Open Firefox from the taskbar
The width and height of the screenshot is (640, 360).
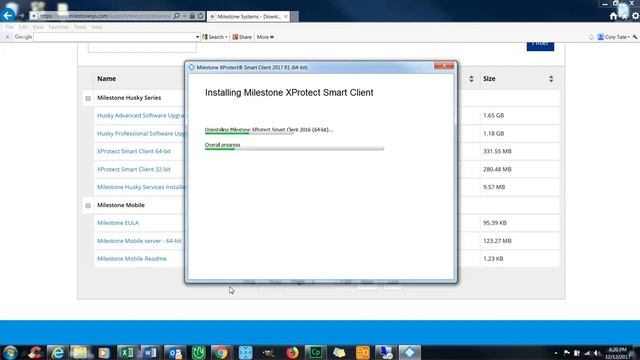pos(292,353)
